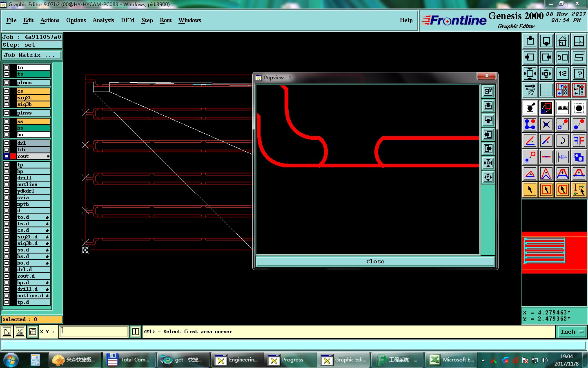This screenshot has width=588, height=368.
Task: Zoom out with the outward arrows icon
Action: click(x=546, y=74)
